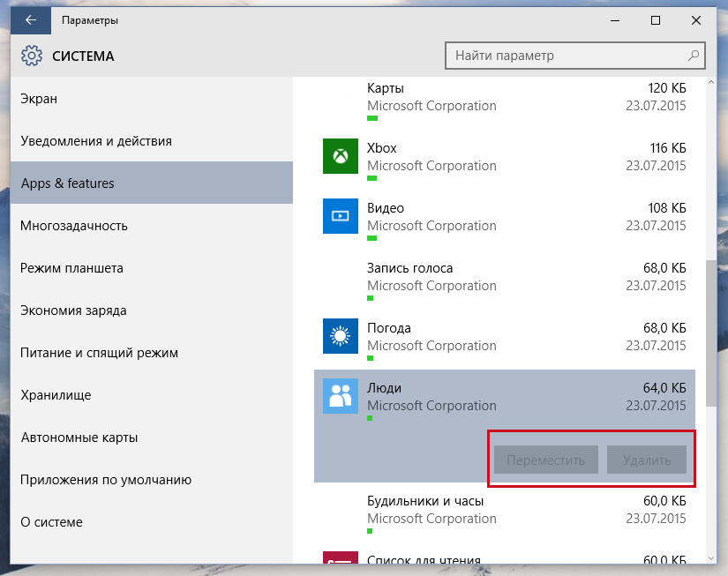Select the Видео app name
This screenshot has width=728, height=576.
pos(386,208)
